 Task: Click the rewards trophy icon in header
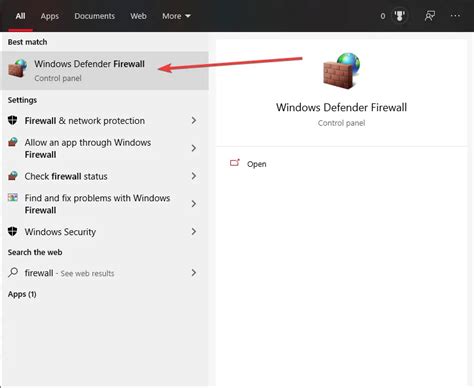399,16
